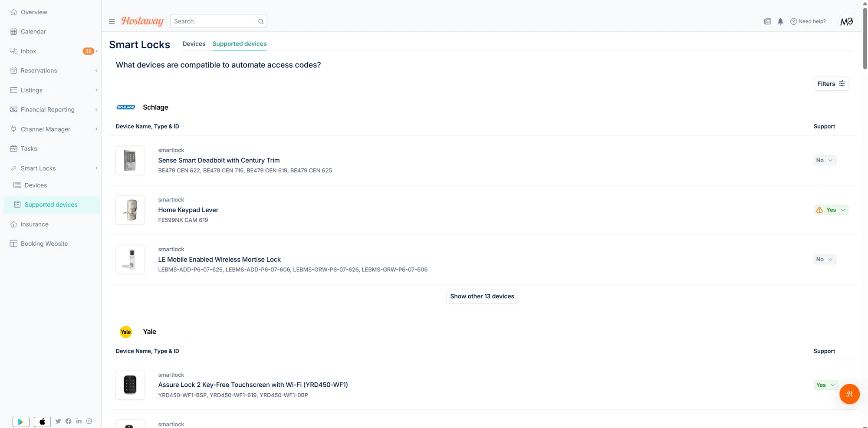Open the Filters button

click(x=831, y=84)
